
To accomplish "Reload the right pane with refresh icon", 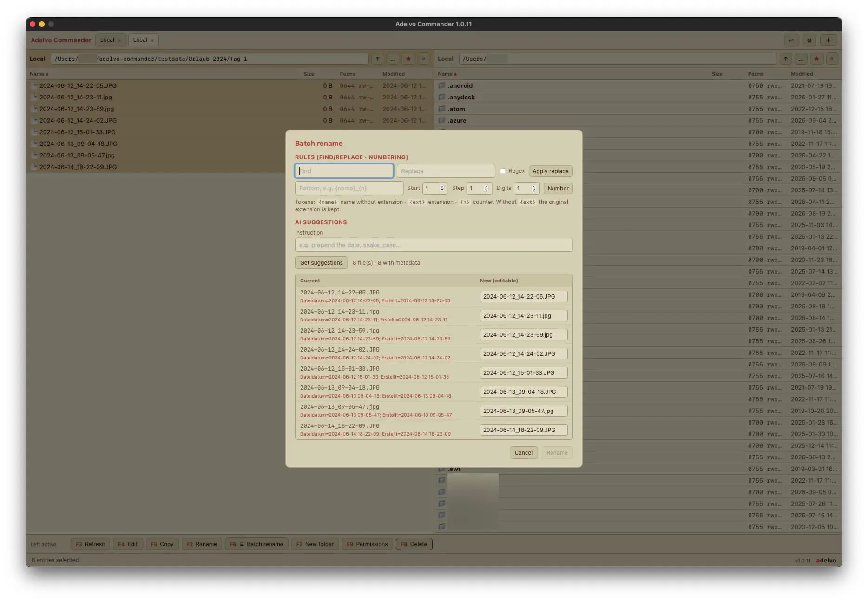I will (832, 59).
